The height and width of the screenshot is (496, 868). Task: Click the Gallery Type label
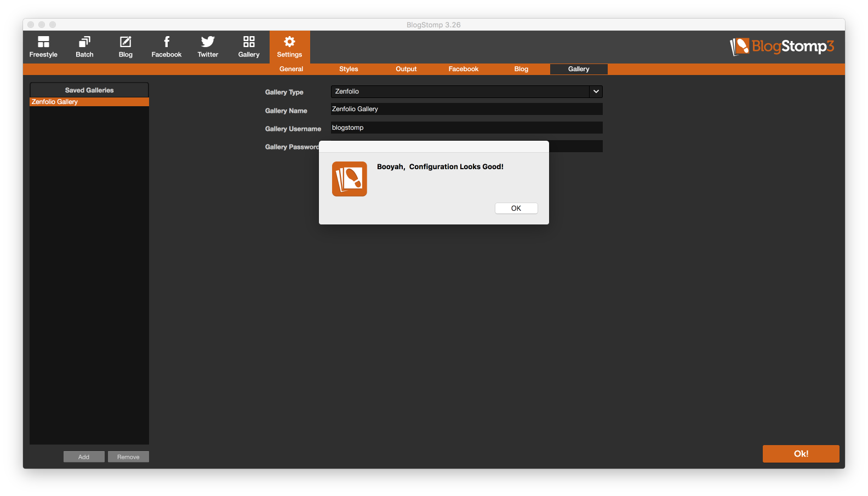284,92
